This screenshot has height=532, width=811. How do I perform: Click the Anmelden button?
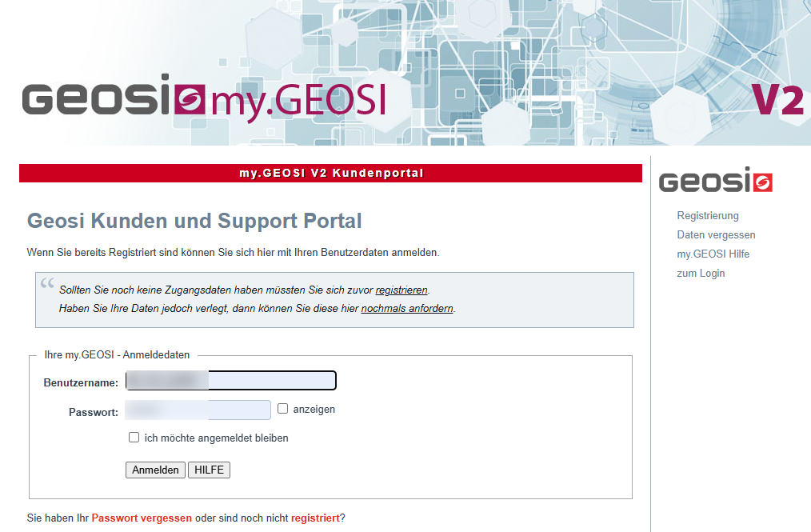tap(155, 470)
